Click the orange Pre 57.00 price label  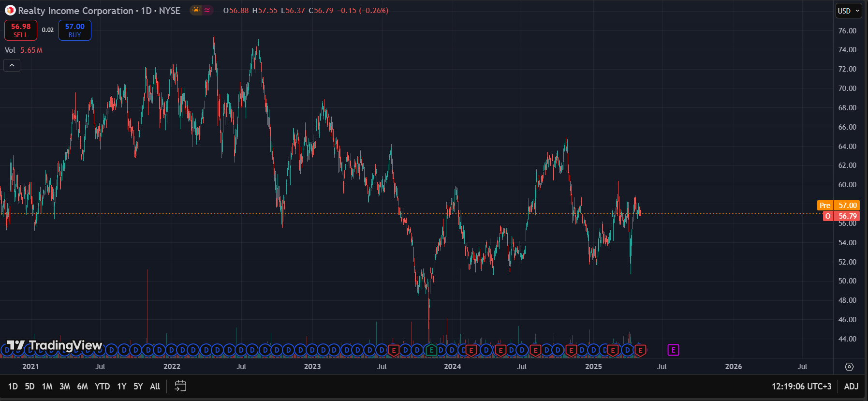pyautogui.click(x=839, y=206)
